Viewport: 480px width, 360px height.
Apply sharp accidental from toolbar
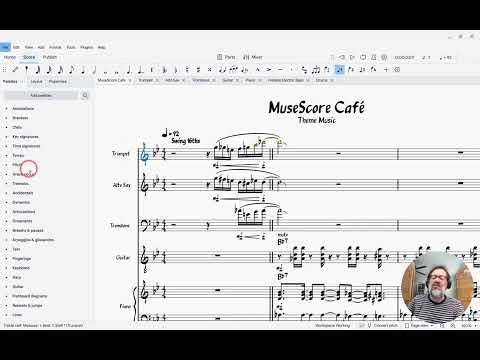pyautogui.click(x=198, y=70)
